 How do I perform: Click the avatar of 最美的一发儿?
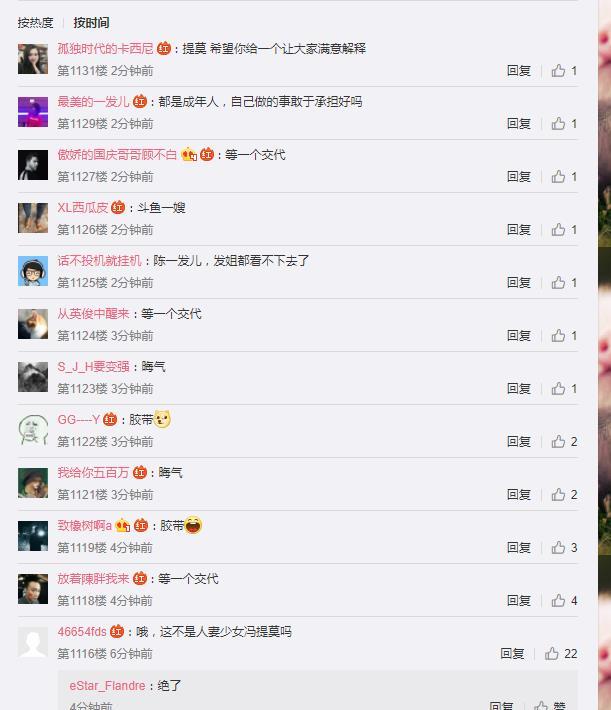(33, 112)
